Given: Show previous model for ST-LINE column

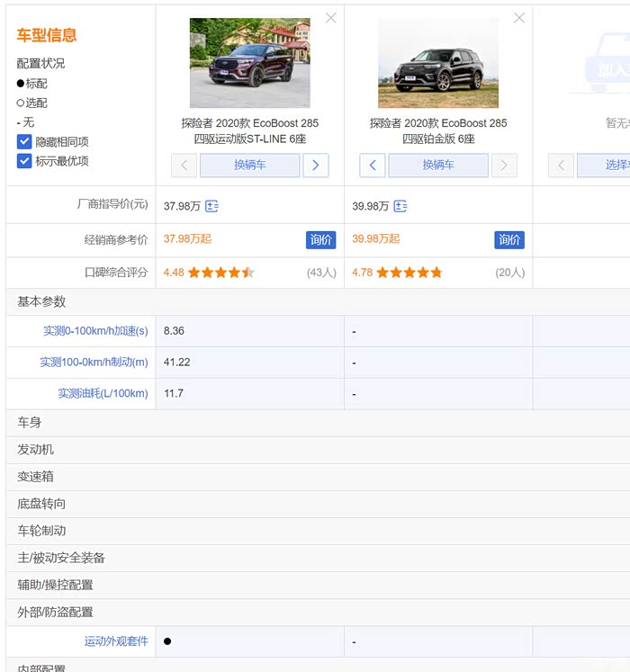Looking at the screenshot, I should 184,165.
